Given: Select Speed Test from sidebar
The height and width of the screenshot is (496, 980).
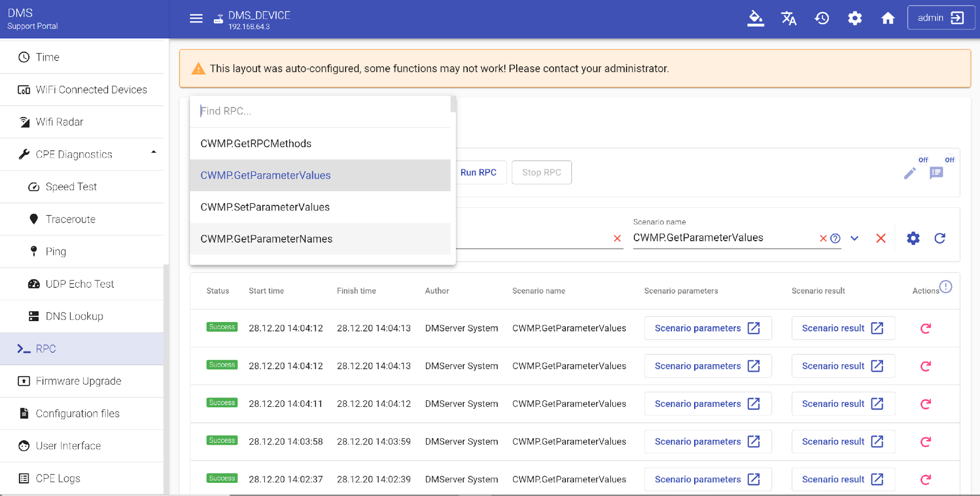Looking at the screenshot, I should click(71, 187).
